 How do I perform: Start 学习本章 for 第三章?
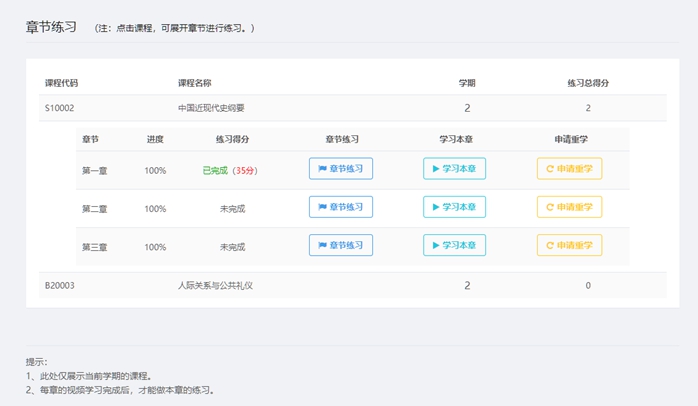point(455,245)
